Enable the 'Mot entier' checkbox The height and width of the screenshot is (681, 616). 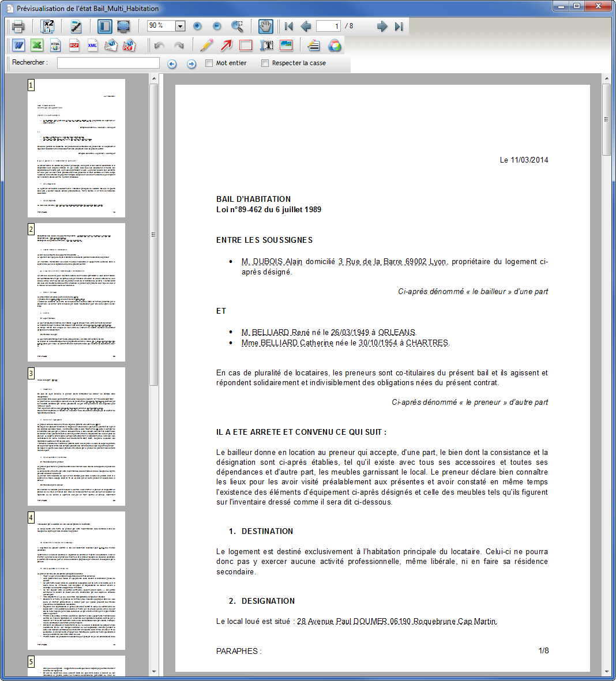pyautogui.click(x=209, y=63)
